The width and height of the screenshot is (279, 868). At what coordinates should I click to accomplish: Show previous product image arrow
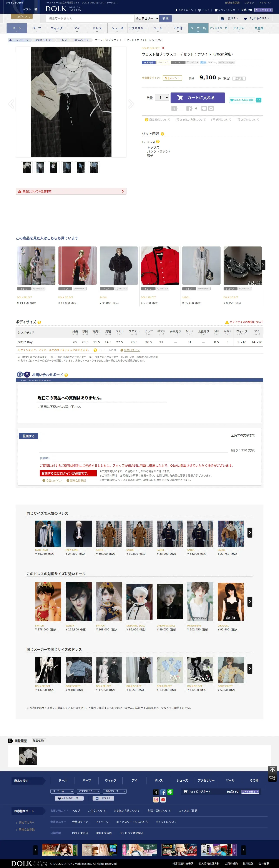(11, 104)
